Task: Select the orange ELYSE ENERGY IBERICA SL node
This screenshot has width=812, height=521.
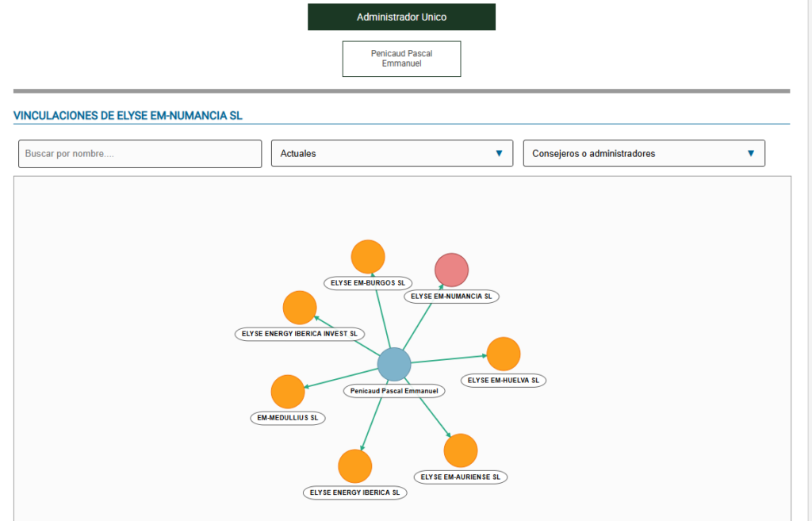Action: tap(355, 466)
